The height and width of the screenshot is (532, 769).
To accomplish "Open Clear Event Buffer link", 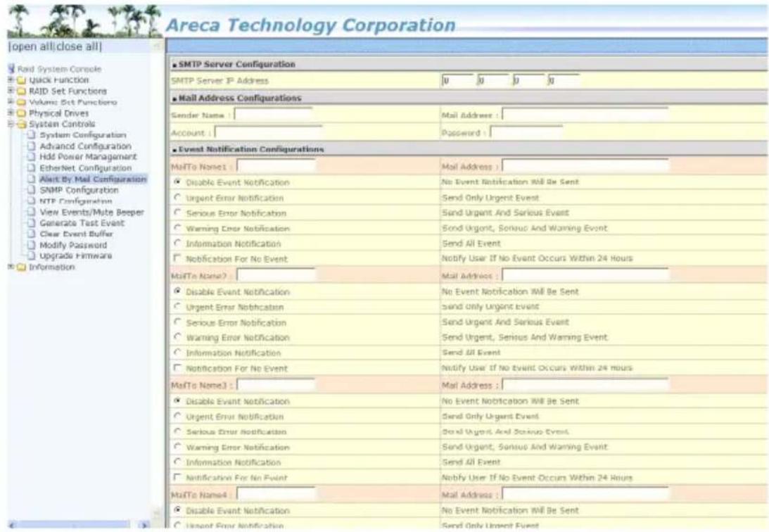I will pos(76,234).
